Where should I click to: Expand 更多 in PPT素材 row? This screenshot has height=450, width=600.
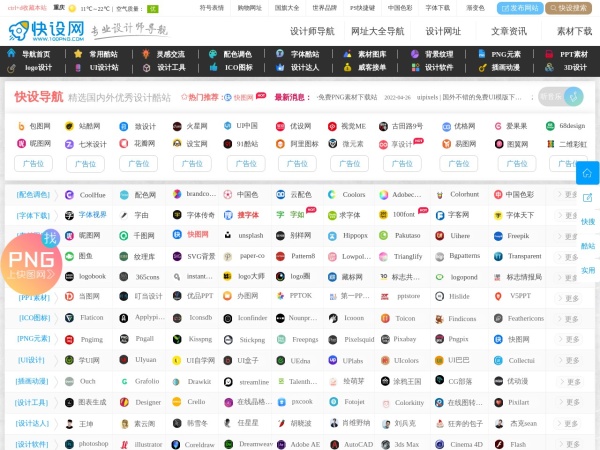point(569,298)
